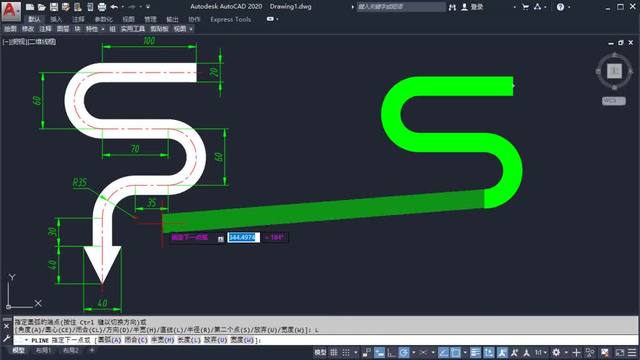The height and width of the screenshot is (360, 640).
Task: Open the 图层 (Layers) panel button
Action: click(x=63, y=29)
